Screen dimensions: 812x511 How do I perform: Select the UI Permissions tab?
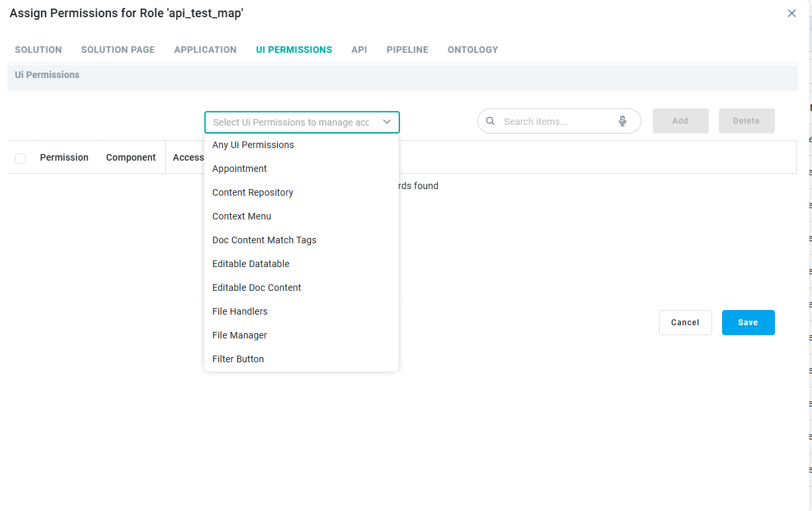pyautogui.click(x=294, y=50)
